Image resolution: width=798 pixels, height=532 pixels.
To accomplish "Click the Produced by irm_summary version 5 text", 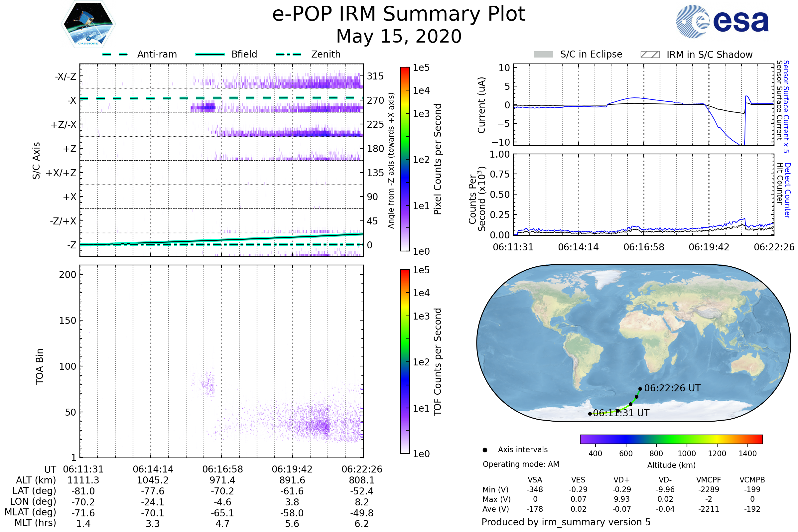I will point(566,522).
